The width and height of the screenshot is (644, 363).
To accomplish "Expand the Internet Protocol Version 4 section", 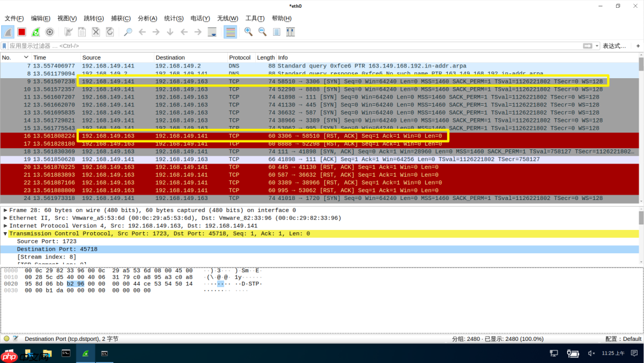I will (x=5, y=226).
